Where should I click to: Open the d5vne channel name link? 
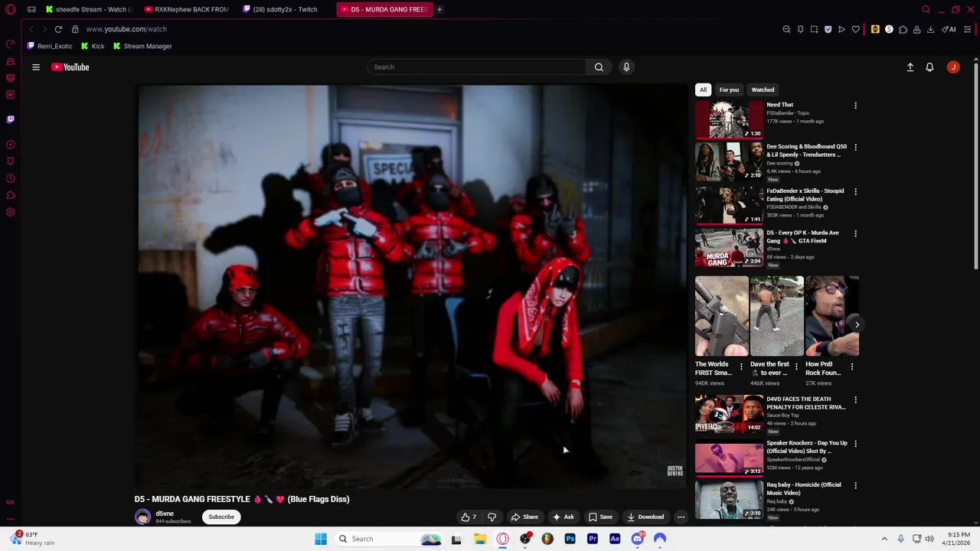(x=165, y=514)
